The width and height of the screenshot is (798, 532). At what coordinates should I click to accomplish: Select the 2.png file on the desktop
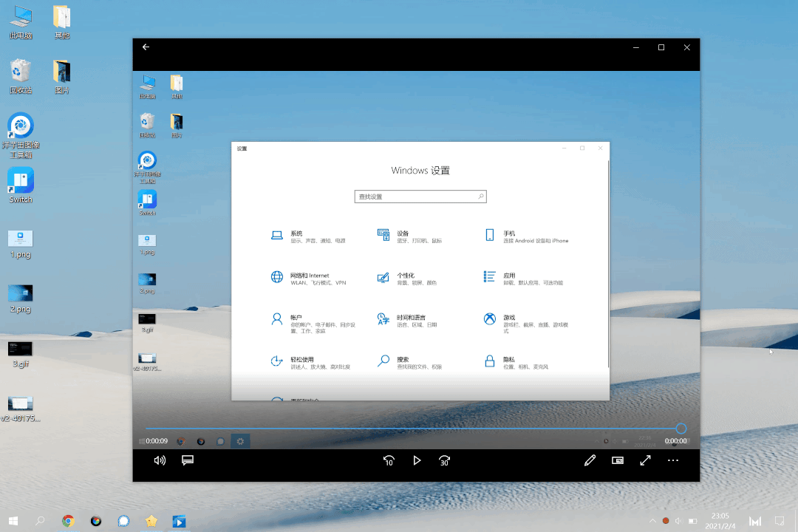pos(21,299)
